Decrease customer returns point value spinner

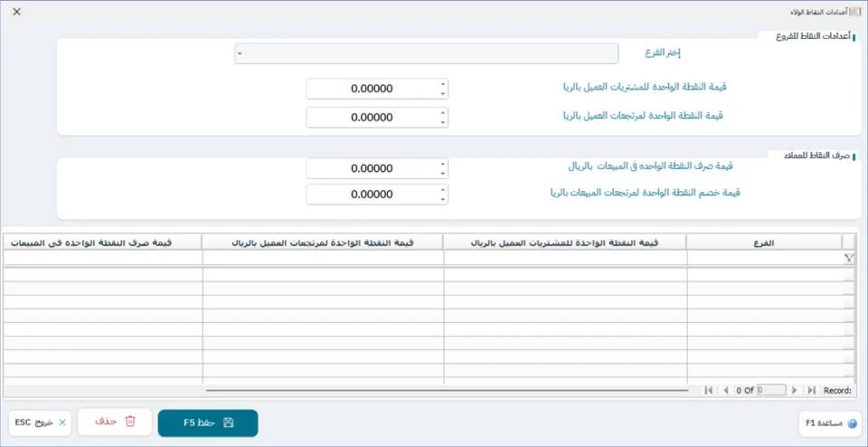tap(442, 122)
